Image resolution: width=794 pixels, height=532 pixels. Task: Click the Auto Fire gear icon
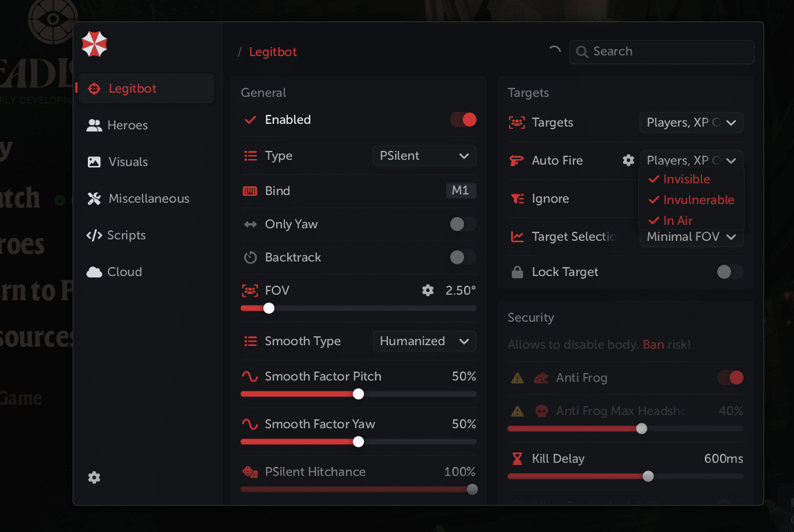628,160
